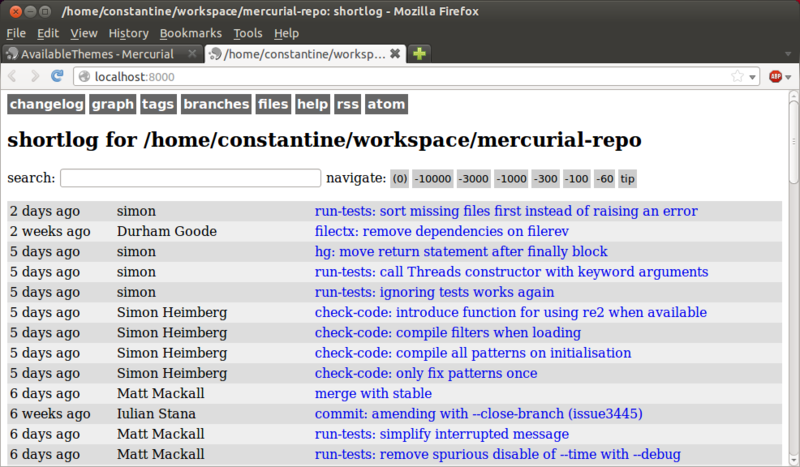
Task: Click the site globe icon in address bar
Action: 85,77
